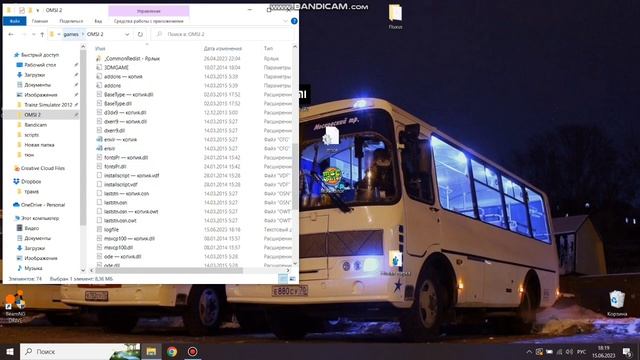Open Новая папка in navigation pane
640x360 pixels.
click(x=39, y=145)
